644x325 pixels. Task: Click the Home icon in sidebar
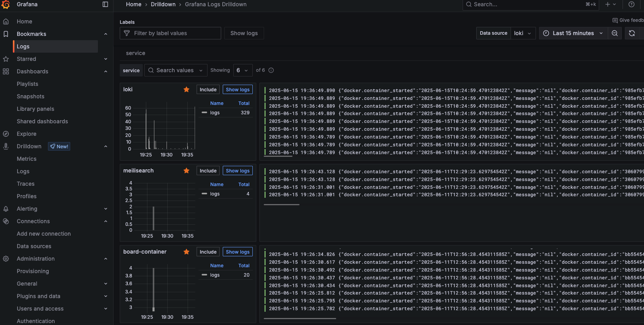6,21
